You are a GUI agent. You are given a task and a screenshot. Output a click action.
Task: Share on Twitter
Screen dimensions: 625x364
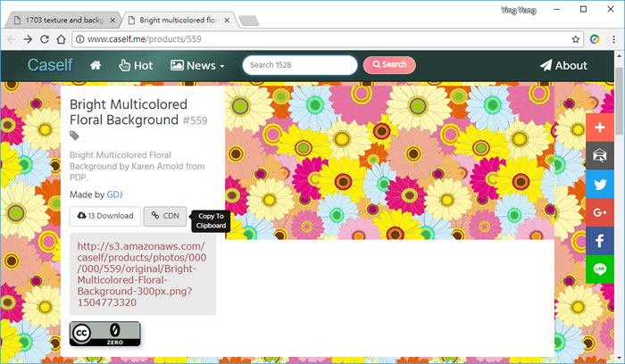[x=599, y=184]
